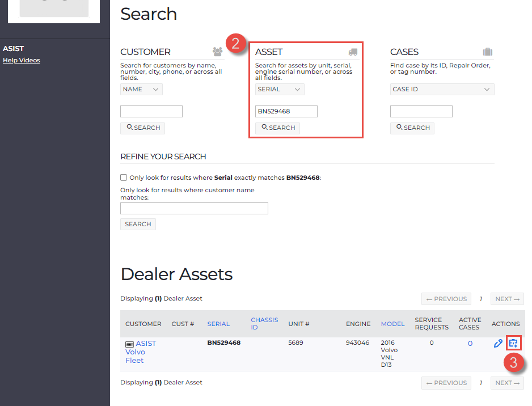Click the engine number 943046 cell
The width and height of the screenshot is (532, 406).
(358, 342)
